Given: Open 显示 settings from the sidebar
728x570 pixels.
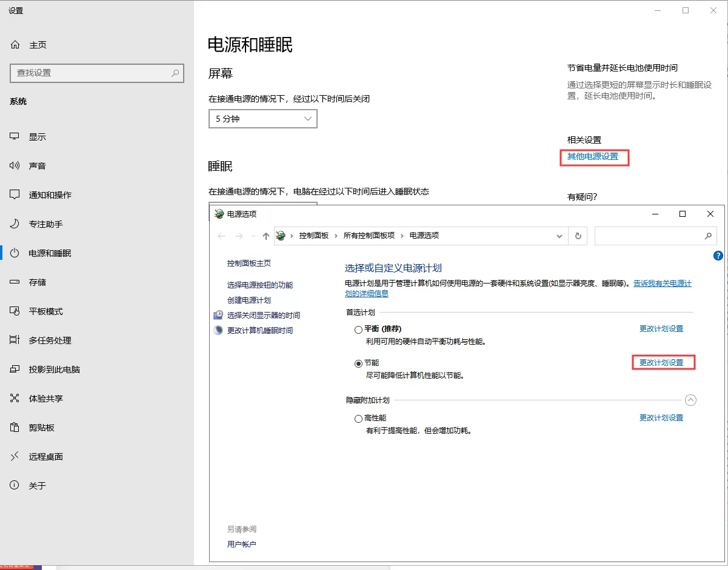Looking at the screenshot, I should tap(38, 136).
